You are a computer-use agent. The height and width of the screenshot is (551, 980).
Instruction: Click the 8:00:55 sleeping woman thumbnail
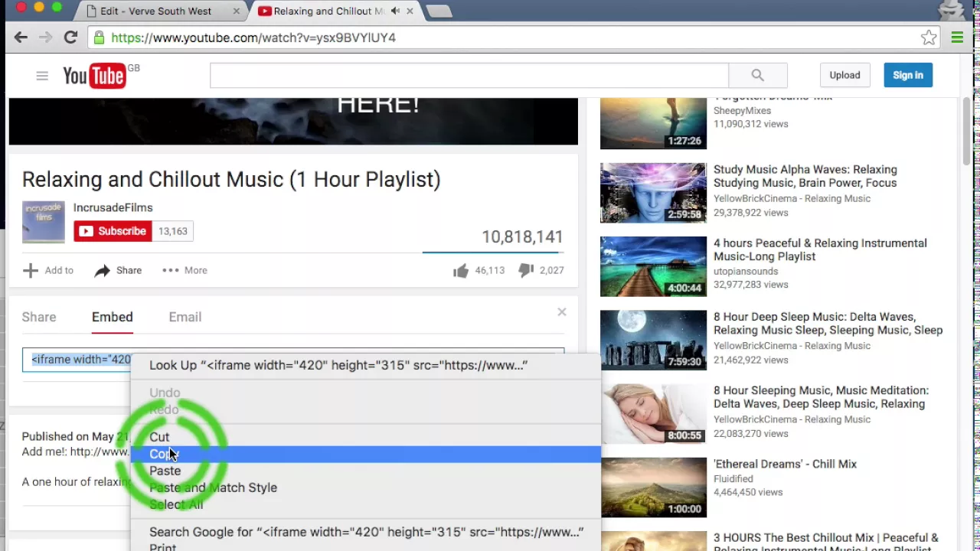pyautogui.click(x=653, y=414)
